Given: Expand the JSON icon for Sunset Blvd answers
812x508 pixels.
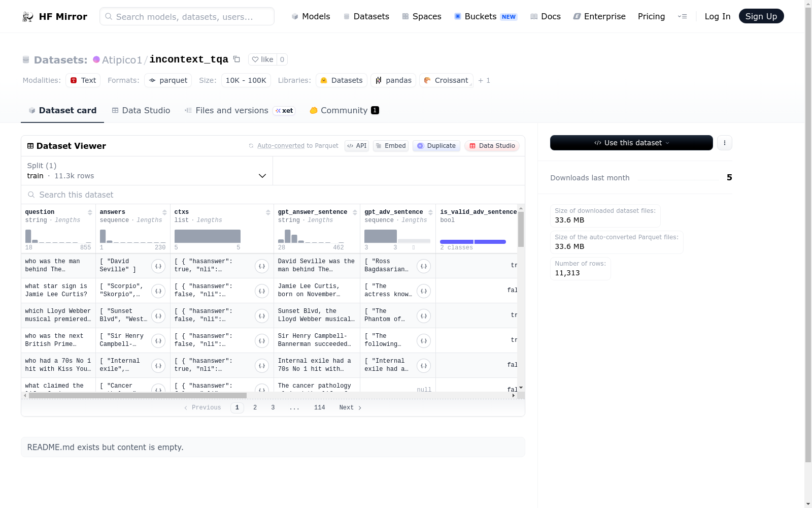Looking at the screenshot, I should coord(158,315).
